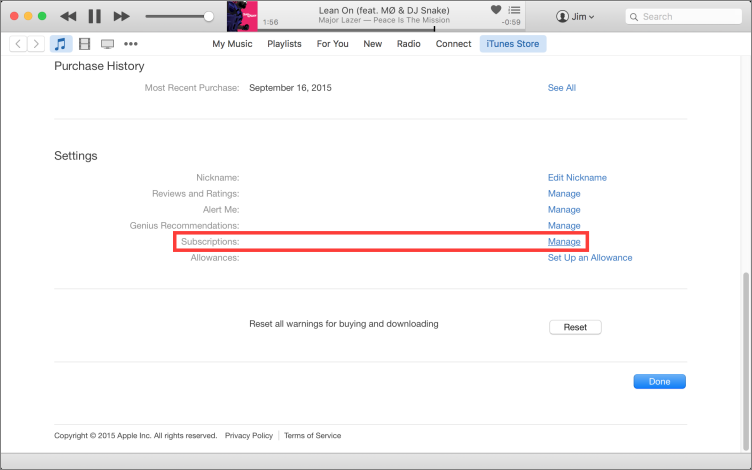752x470 pixels.
Task: Open the New tab
Action: click(373, 44)
